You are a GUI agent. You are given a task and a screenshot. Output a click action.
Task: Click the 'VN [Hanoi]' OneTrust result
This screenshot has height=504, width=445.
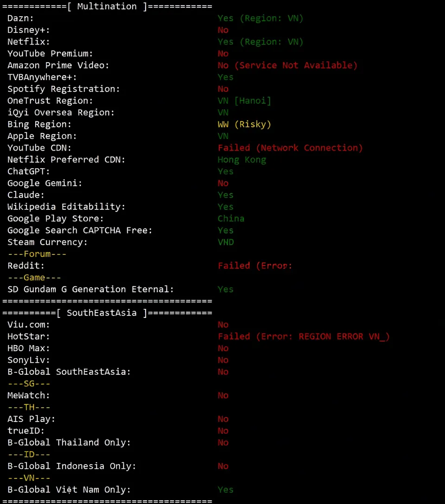coord(244,101)
